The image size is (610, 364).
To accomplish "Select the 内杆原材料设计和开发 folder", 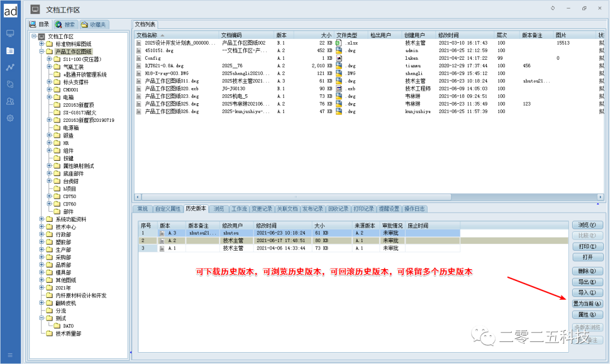I will 81,296.
